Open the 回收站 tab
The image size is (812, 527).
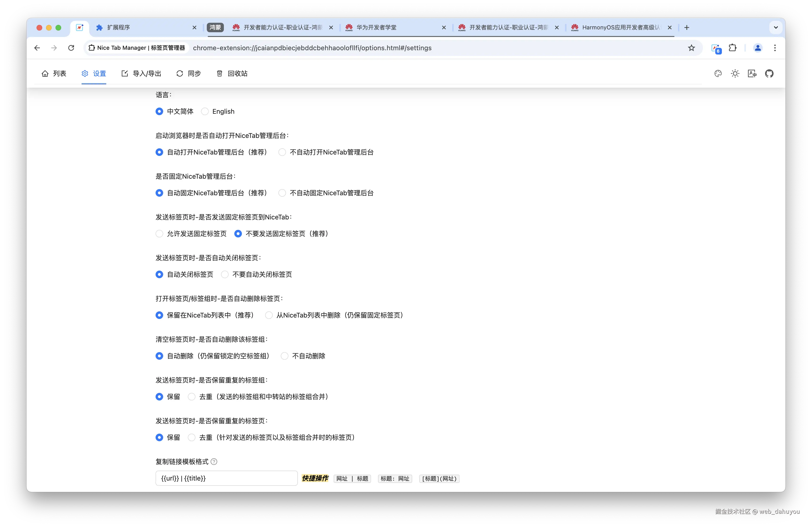(232, 74)
